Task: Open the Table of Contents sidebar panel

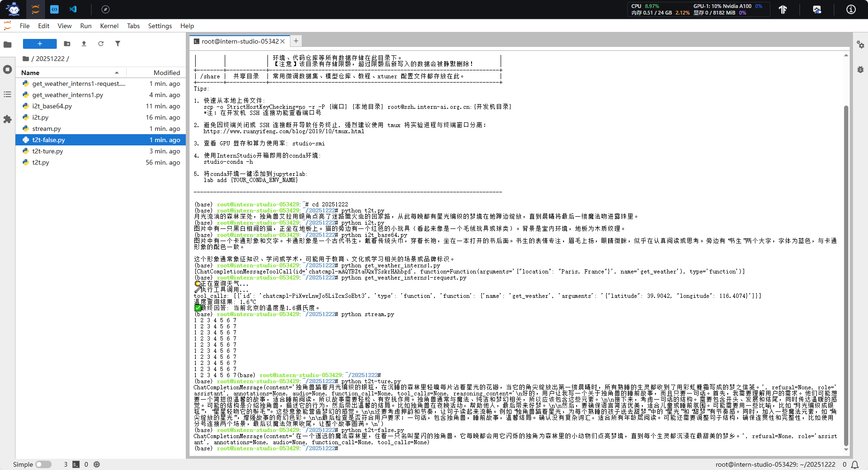Action: click(8, 94)
